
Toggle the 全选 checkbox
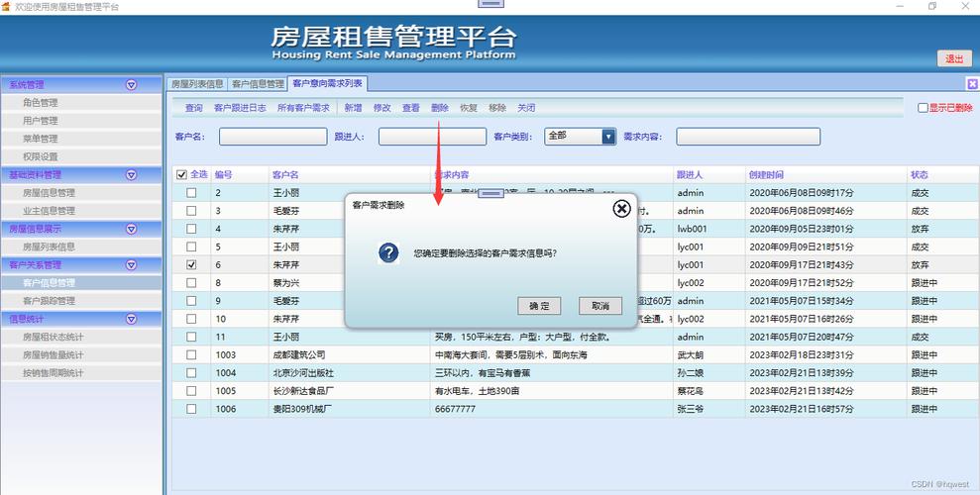pyautogui.click(x=181, y=175)
